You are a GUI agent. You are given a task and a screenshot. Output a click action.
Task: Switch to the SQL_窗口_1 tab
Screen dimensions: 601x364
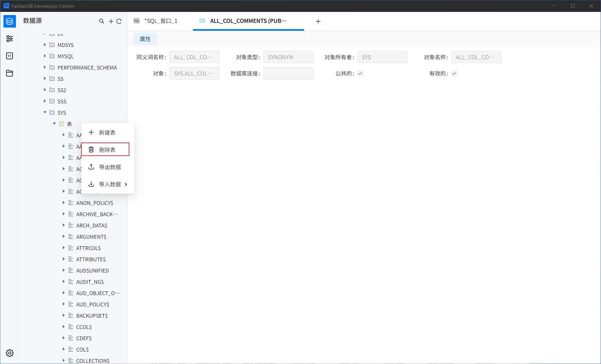(160, 21)
